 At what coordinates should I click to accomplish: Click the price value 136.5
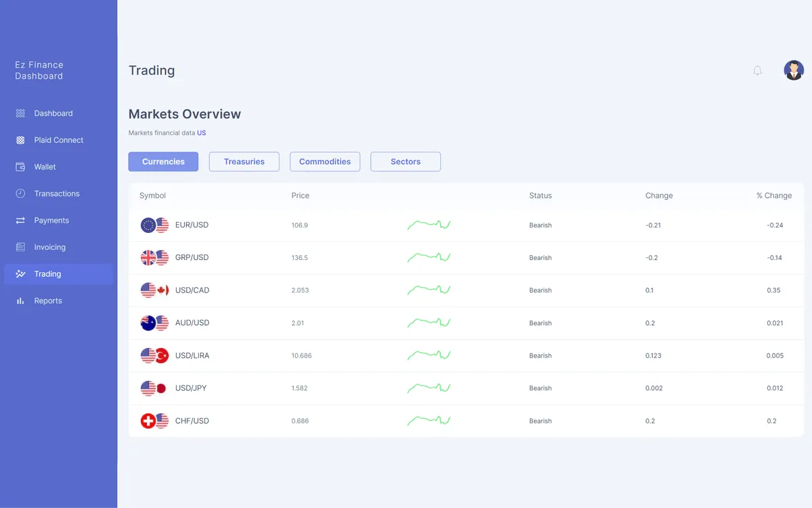click(300, 257)
